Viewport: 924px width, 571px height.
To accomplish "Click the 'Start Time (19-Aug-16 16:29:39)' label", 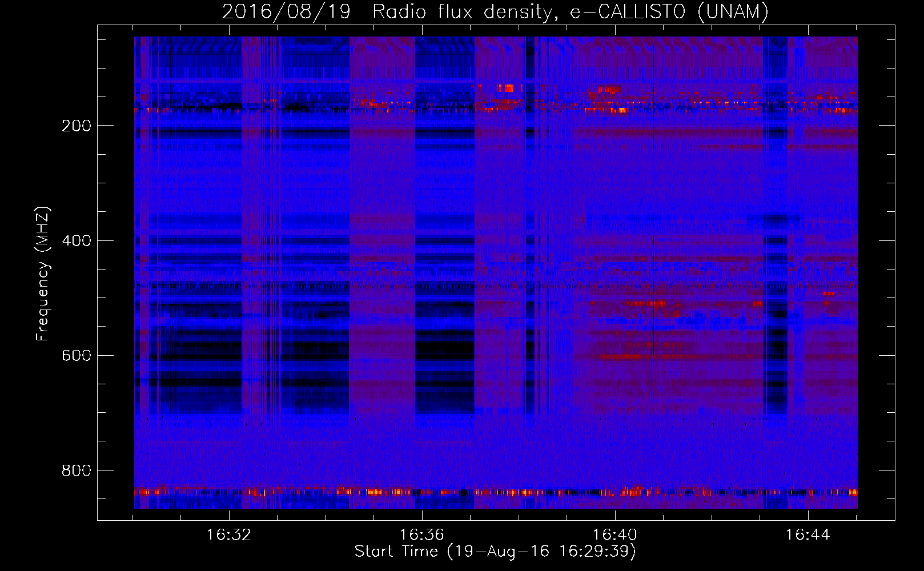I will [495, 552].
